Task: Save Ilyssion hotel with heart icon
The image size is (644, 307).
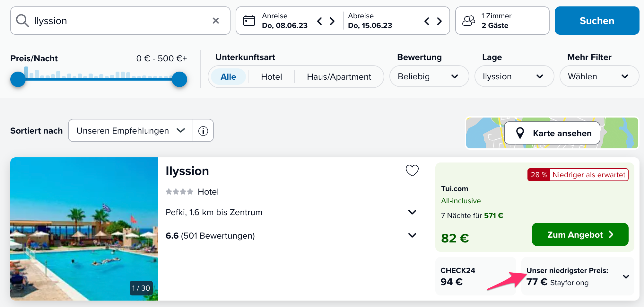Action: pyautogui.click(x=412, y=171)
